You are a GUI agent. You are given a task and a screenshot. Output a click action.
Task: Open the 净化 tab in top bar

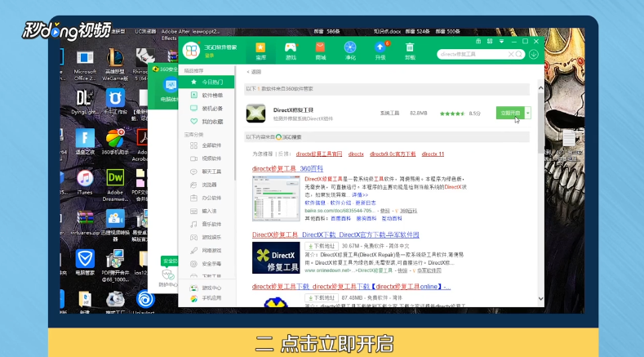(350, 51)
